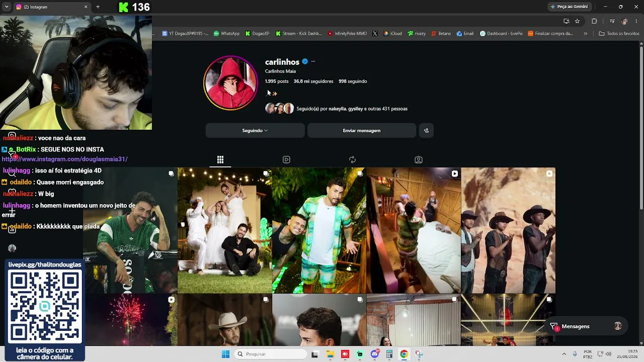Click the microphone tray icon
This screenshot has width=644, height=362.
[x=575, y=354]
